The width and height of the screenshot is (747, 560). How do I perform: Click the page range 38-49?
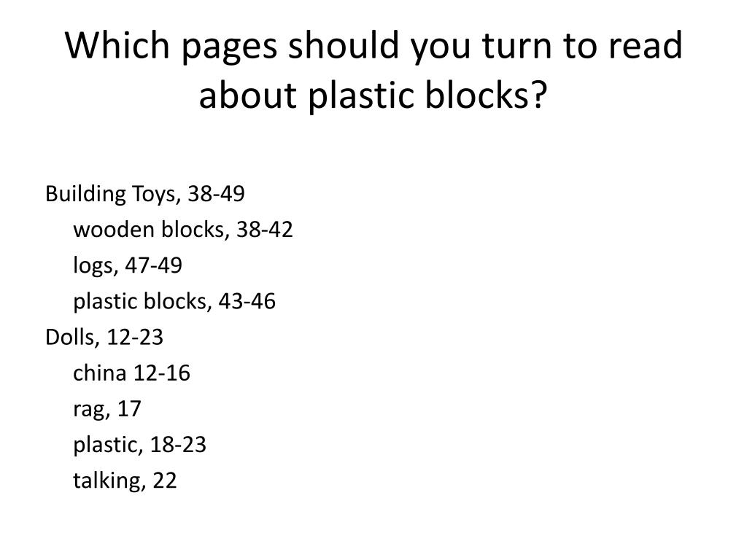216,194
